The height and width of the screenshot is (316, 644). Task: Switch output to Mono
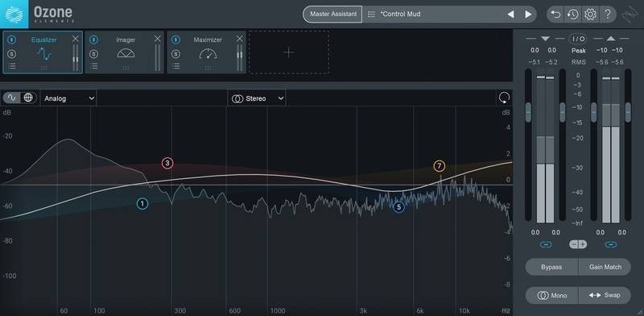pyautogui.click(x=551, y=295)
